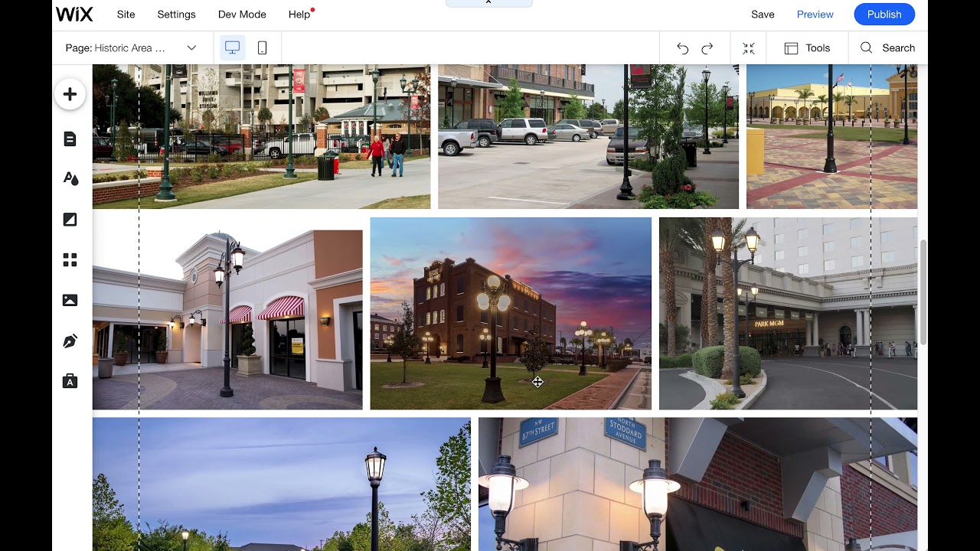Save the site
Image resolution: width=980 pixels, height=551 pixels.
coord(763,15)
